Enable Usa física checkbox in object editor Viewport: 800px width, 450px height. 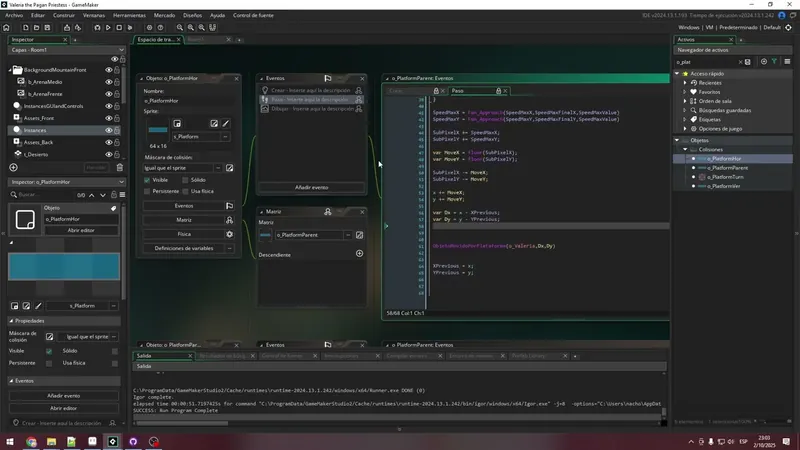pyautogui.click(x=185, y=191)
